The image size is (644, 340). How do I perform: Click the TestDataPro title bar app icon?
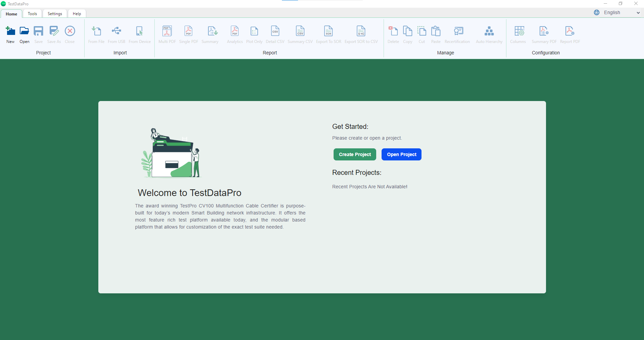3,4
